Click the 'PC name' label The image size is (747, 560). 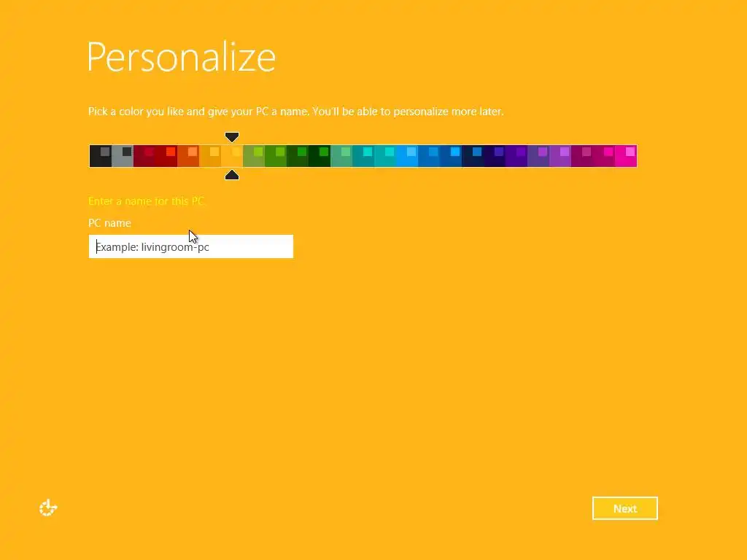[x=109, y=223]
